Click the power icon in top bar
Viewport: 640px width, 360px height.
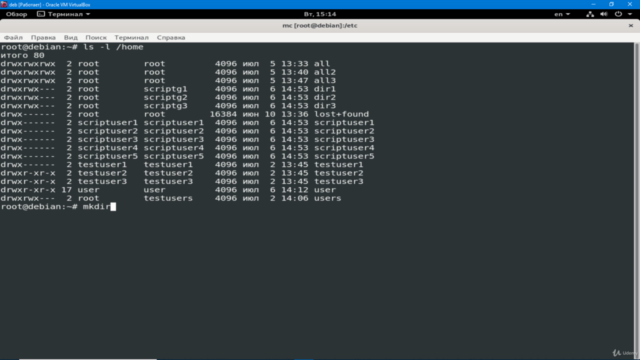coord(618,14)
